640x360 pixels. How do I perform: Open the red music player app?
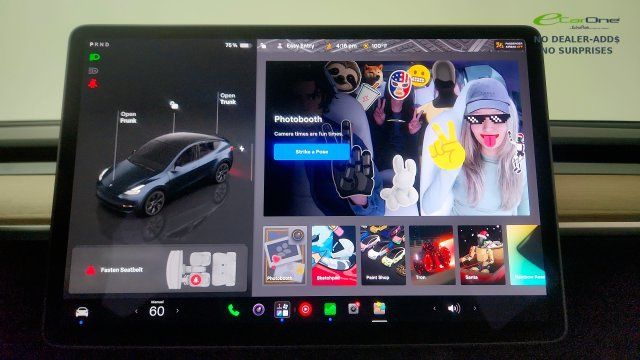[x=305, y=309]
